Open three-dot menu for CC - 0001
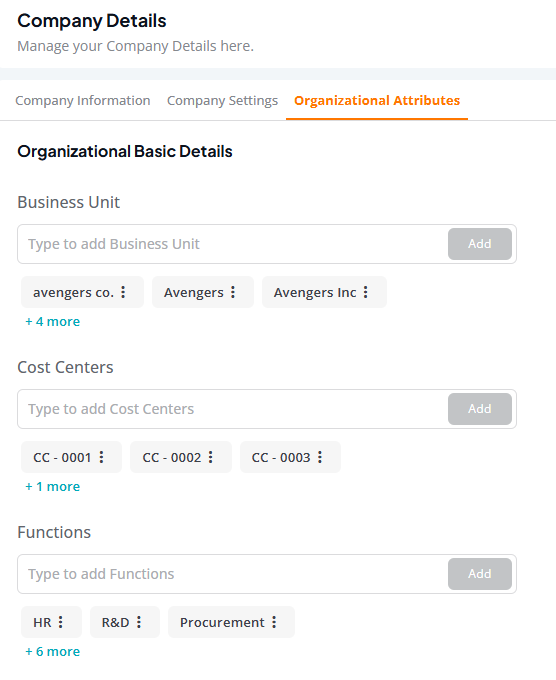 click(x=101, y=457)
